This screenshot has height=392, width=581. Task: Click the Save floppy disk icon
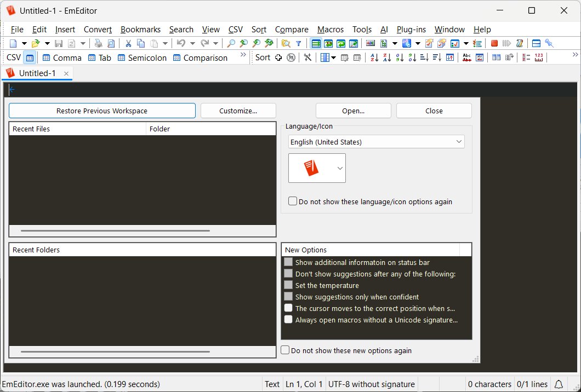tap(59, 43)
